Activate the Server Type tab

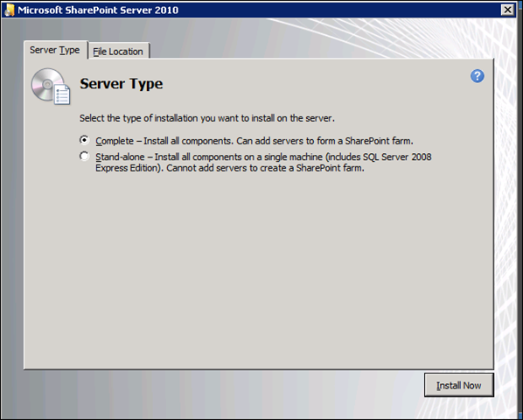point(55,50)
